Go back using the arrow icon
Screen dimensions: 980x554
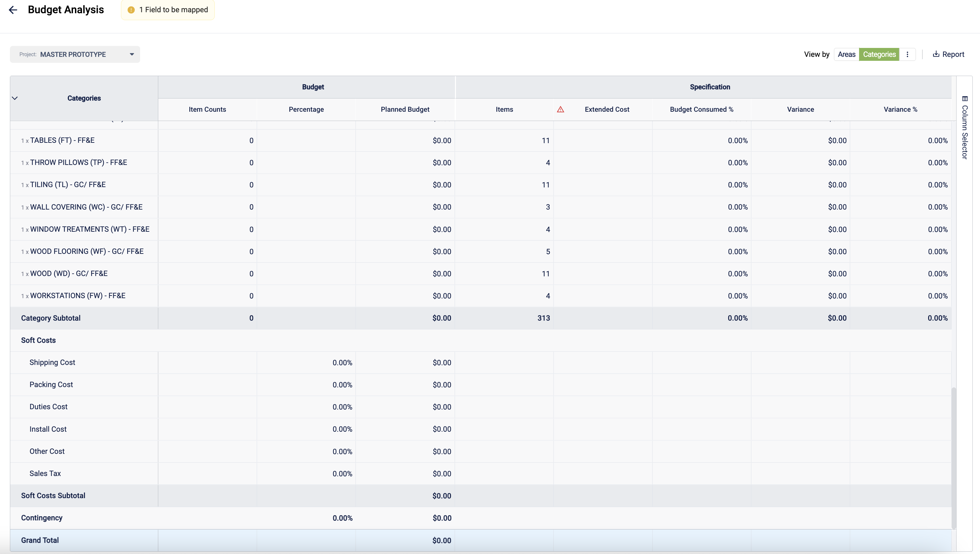click(x=13, y=10)
